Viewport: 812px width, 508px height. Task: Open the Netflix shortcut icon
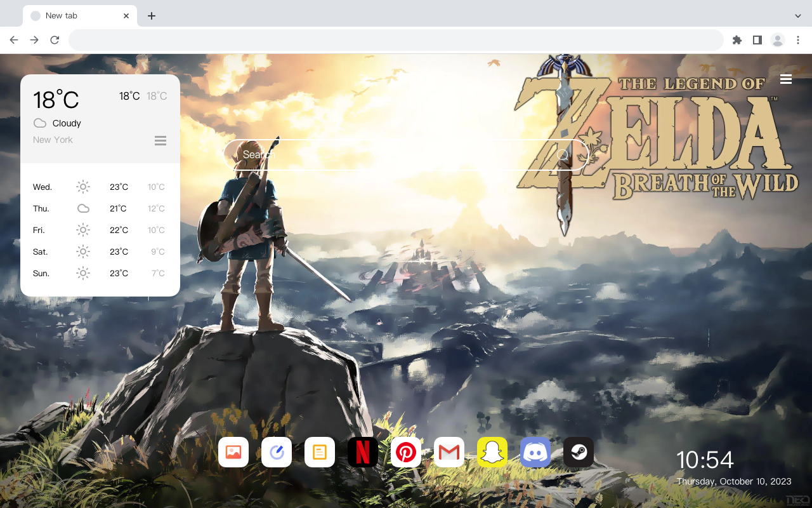[363, 452]
